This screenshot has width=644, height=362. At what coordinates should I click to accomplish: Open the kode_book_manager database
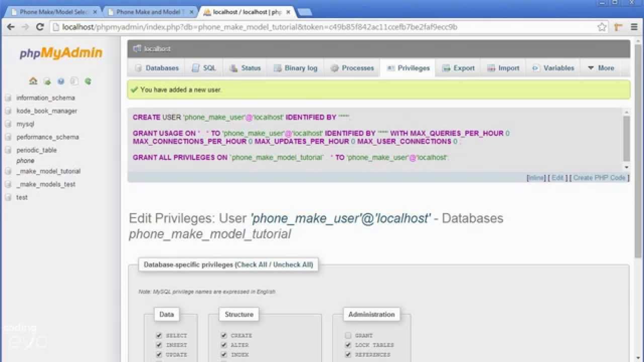[46, 111]
